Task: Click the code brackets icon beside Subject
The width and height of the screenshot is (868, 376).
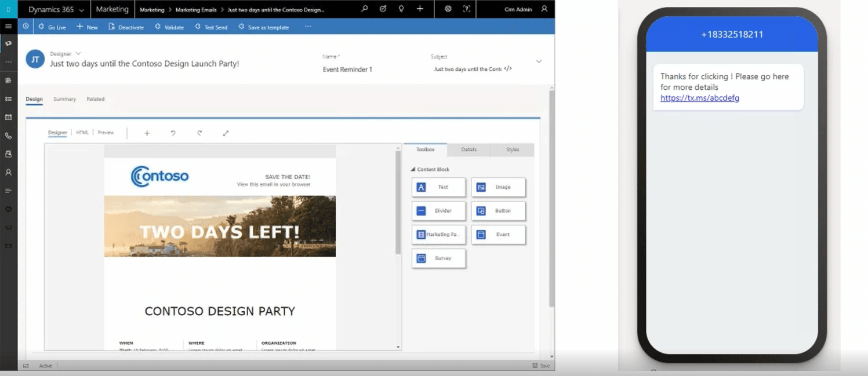Action: [508, 68]
